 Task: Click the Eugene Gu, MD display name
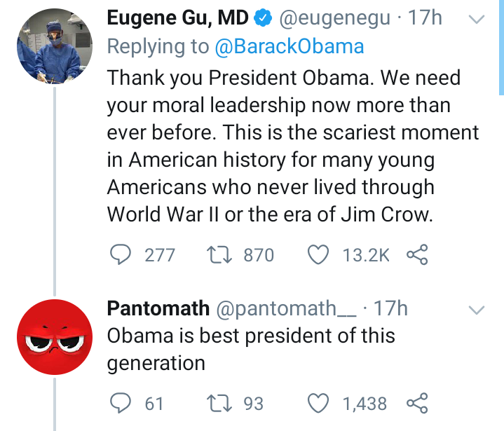[x=177, y=19]
